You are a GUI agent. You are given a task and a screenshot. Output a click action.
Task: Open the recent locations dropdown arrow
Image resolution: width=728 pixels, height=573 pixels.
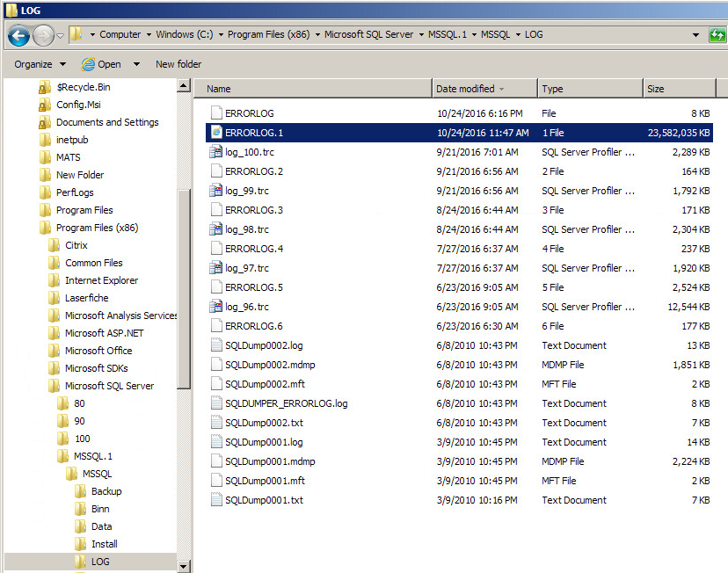[60, 35]
